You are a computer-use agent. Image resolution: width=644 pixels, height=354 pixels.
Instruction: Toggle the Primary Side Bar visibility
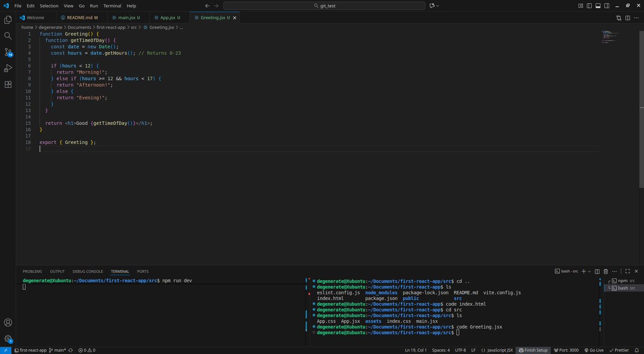pos(589,6)
